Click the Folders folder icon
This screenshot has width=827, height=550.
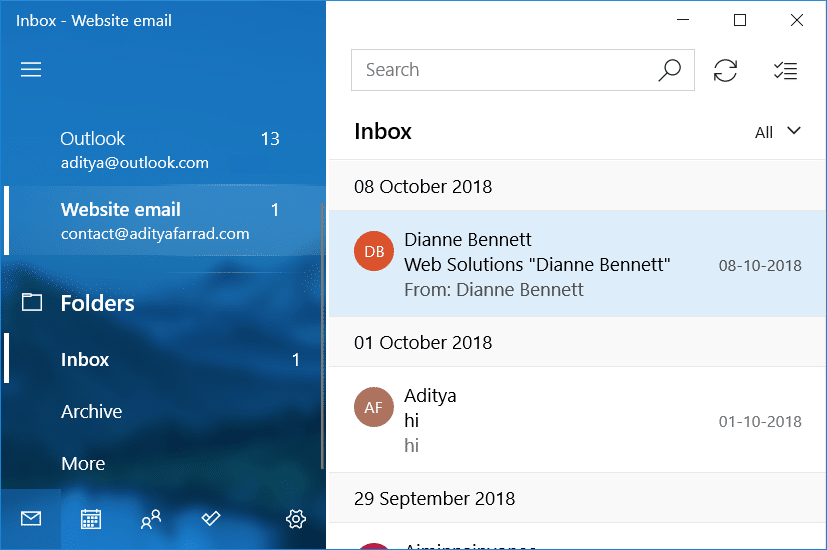tap(32, 302)
